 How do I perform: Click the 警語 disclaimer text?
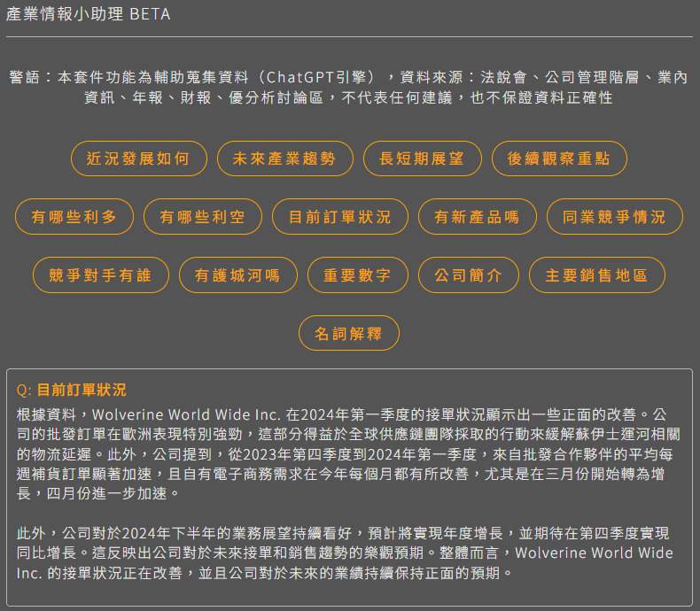tap(348, 88)
